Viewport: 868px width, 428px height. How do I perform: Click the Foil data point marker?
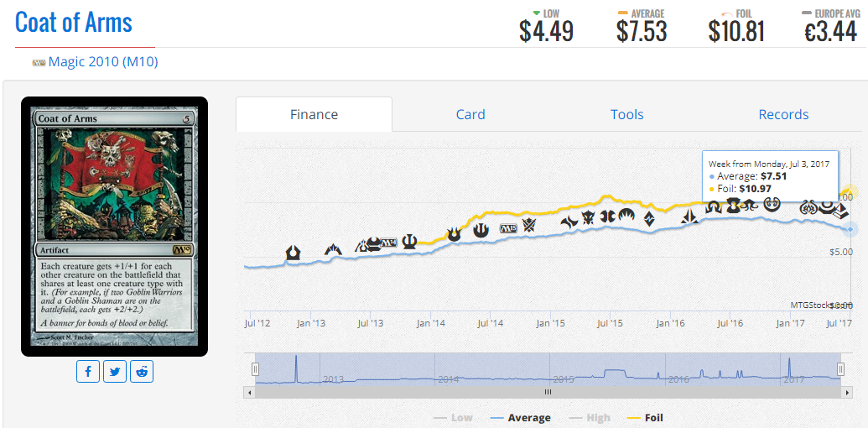pyautogui.click(x=850, y=193)
